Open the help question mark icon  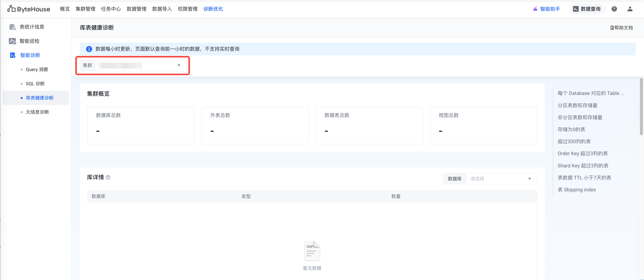(614, 9)
